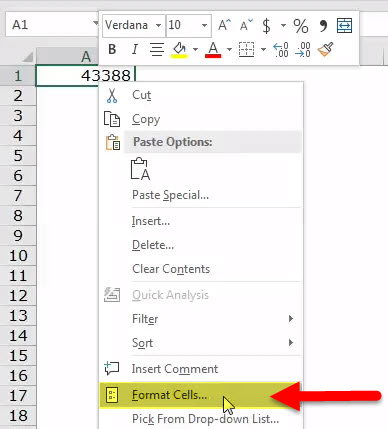Click the Quick Analysis icon
The height and width of the screenshot is (429, 388).
tap(112, 295)
